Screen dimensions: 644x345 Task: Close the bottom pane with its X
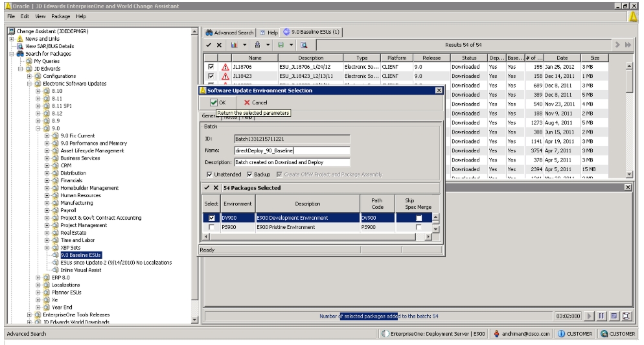click(x=628, y=187)
